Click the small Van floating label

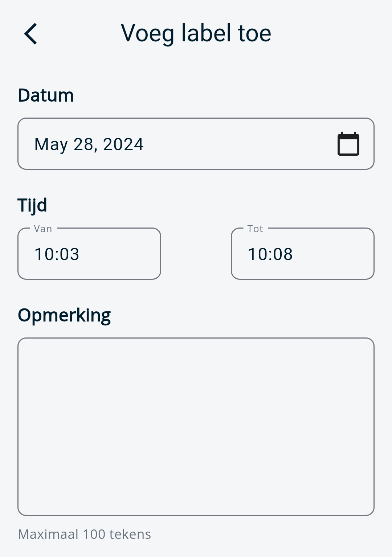click(43, 229)
